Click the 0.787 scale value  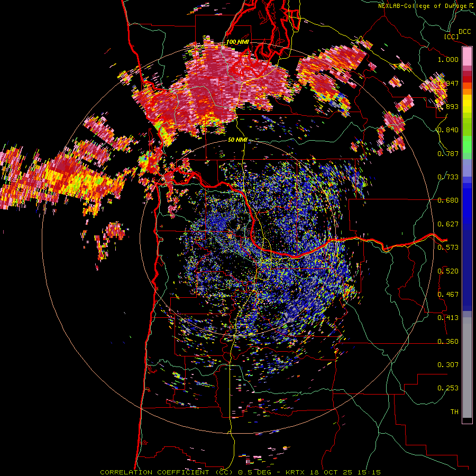coord(448,153)
